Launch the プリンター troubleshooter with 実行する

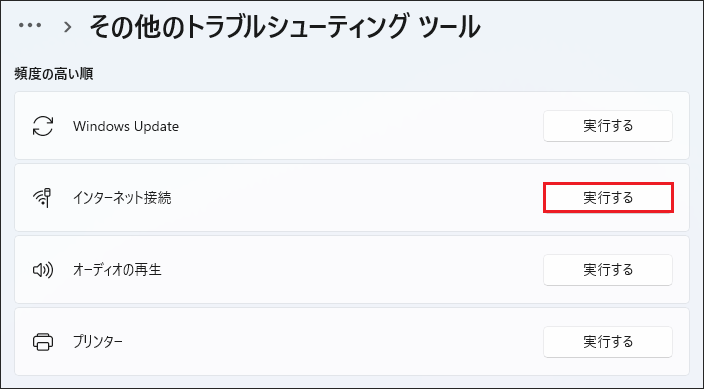pos(608,342)
